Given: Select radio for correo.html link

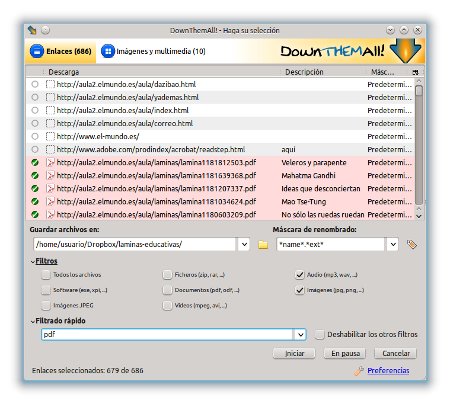Looking at the screenshot, I should click(x=35, y=123).
